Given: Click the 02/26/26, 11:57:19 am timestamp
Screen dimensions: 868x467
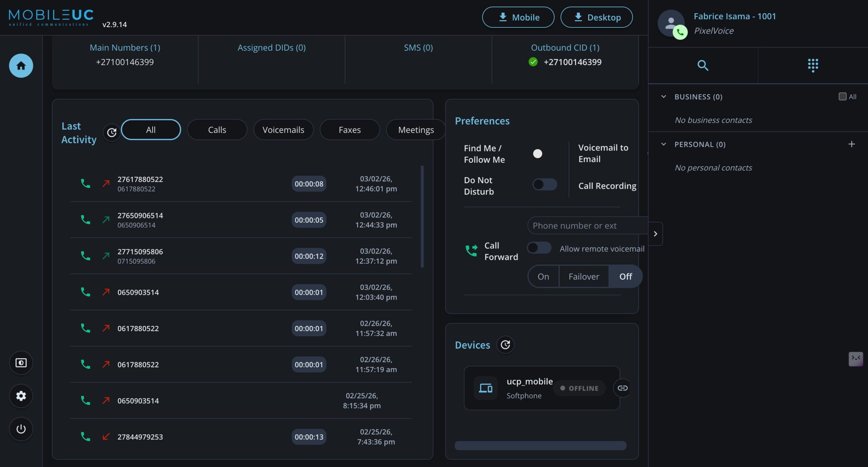Looking at the screenshot, I should tap(376, 365).
